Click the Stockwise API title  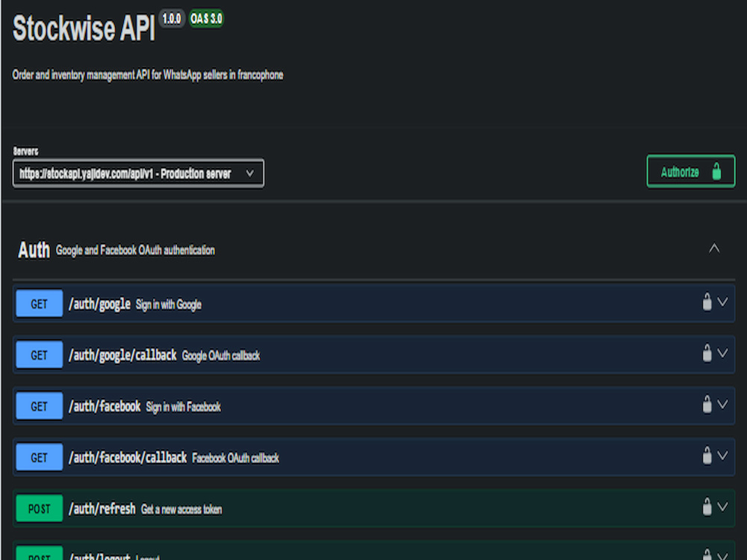point(84,28)
